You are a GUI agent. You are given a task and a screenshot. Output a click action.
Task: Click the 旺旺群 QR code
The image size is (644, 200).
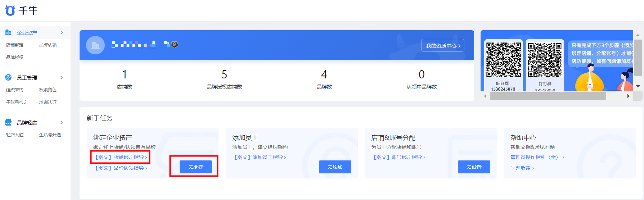point(504,60)
